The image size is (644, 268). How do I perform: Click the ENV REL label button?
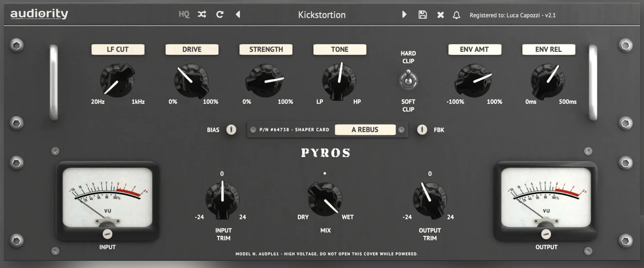[x=549, y=49]
